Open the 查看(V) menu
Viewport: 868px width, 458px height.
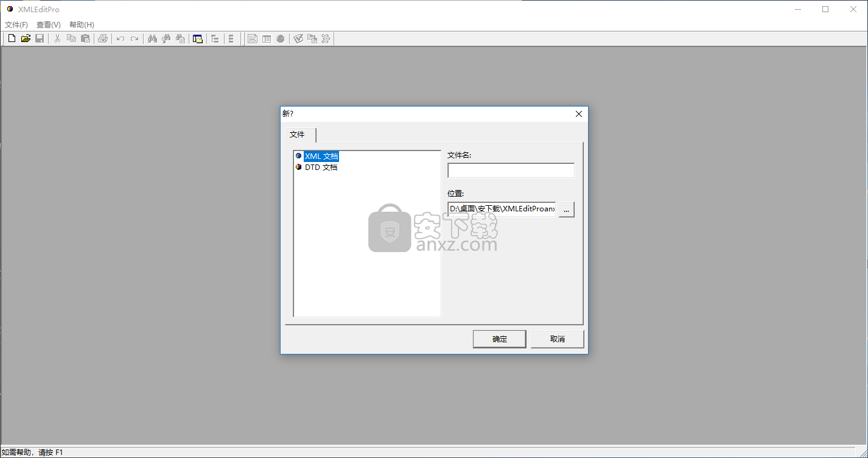pyautogui.click(x=49, y=25)
